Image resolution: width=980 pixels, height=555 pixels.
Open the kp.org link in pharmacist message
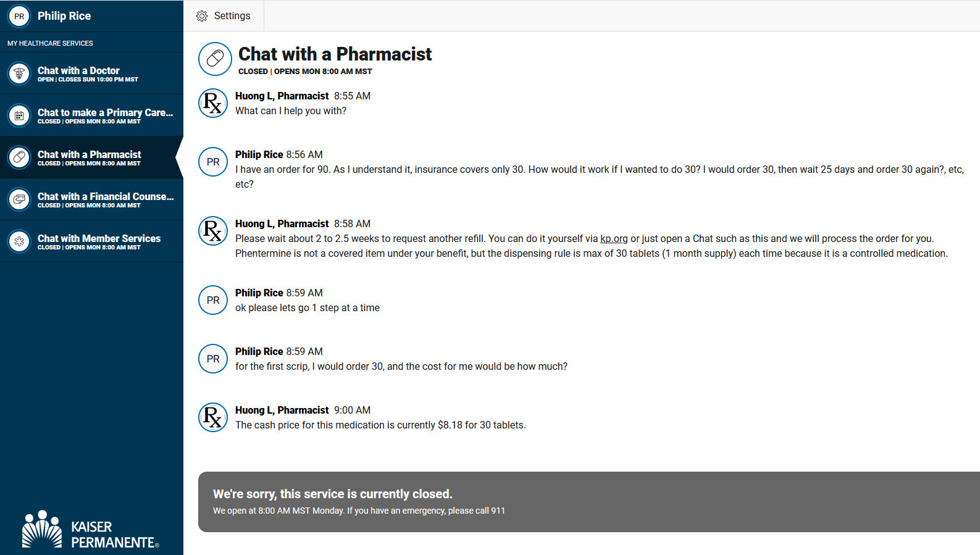pyautogui.click(x=614, y=239)
